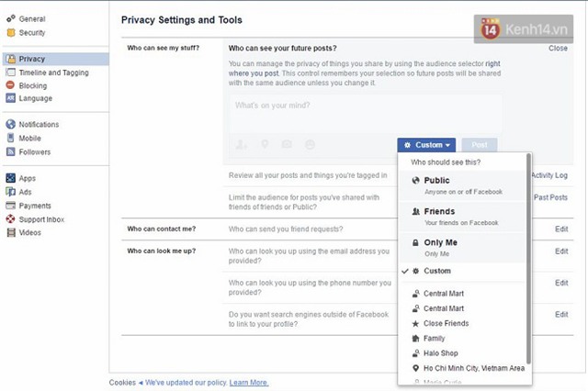Click the Videos icon in sidebar
The image size is (588, 391).
tap(11, 233)
